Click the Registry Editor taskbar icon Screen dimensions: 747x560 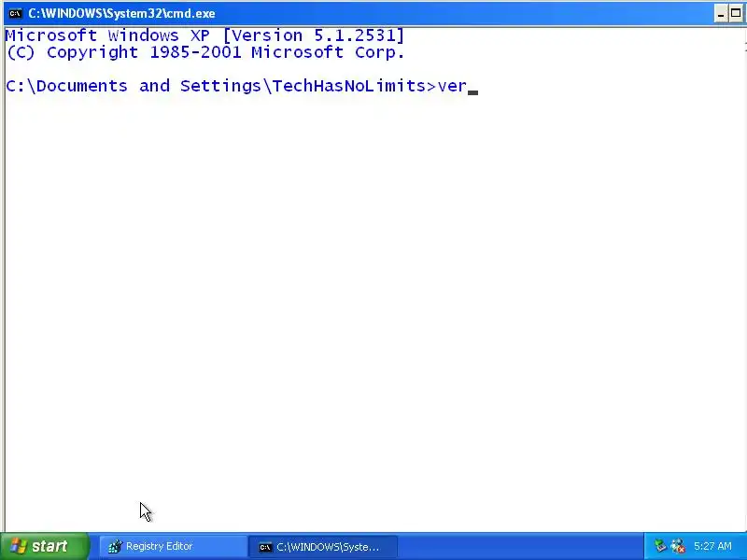coord(115,546)
